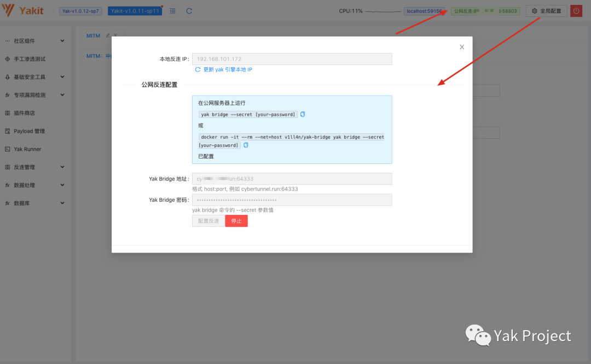591x364 pixels.
Task: Close the reverse connection dialog
Action: [x=462, y=47]
